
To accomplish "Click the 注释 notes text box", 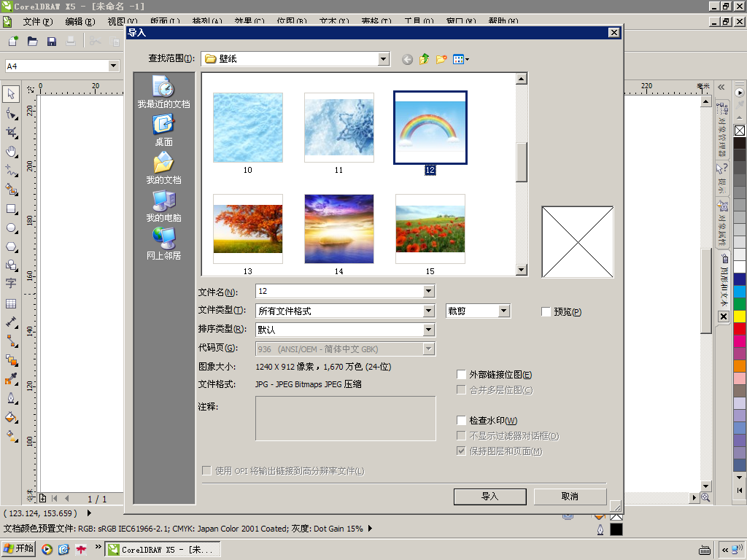I will 345,419.
